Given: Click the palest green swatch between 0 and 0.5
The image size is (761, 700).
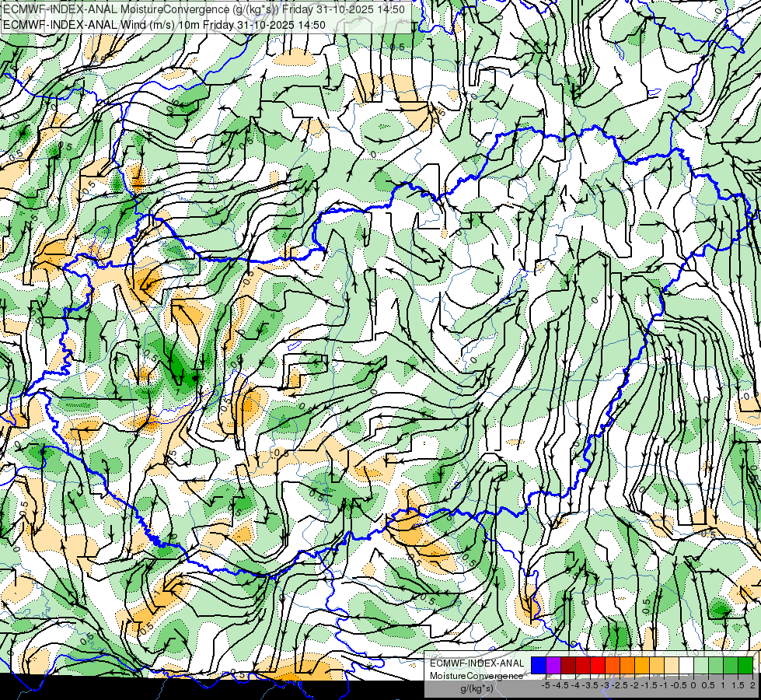Looking at the screenshot, I should point(701,666).
